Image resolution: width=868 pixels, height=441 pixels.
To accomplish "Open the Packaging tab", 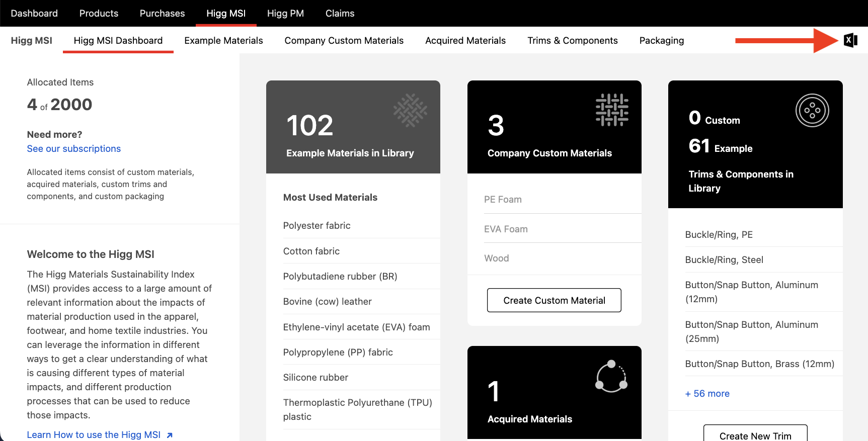I will [662, 40].
